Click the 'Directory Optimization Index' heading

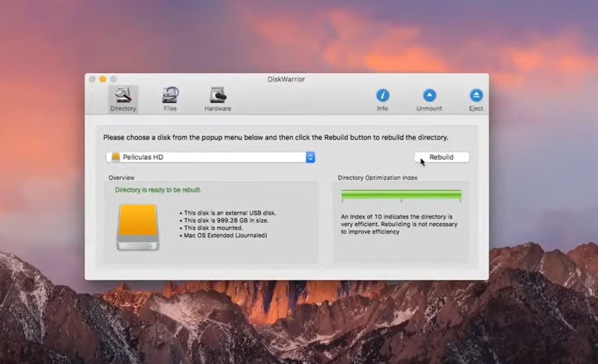click(378, 178)
